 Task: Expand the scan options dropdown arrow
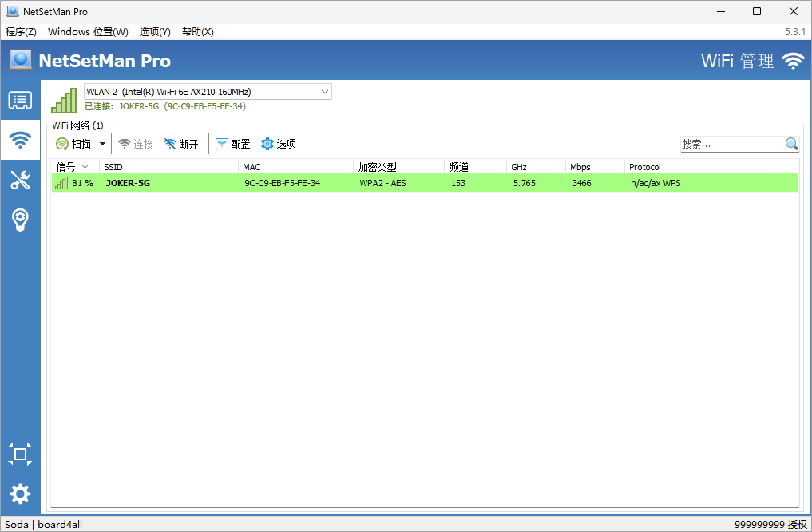(103, 144)
